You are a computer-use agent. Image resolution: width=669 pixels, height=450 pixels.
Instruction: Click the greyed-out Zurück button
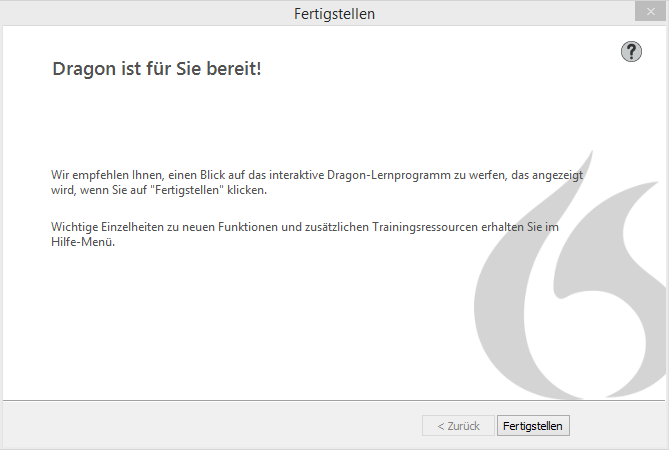pyautogui.click(x=458, y=426)
